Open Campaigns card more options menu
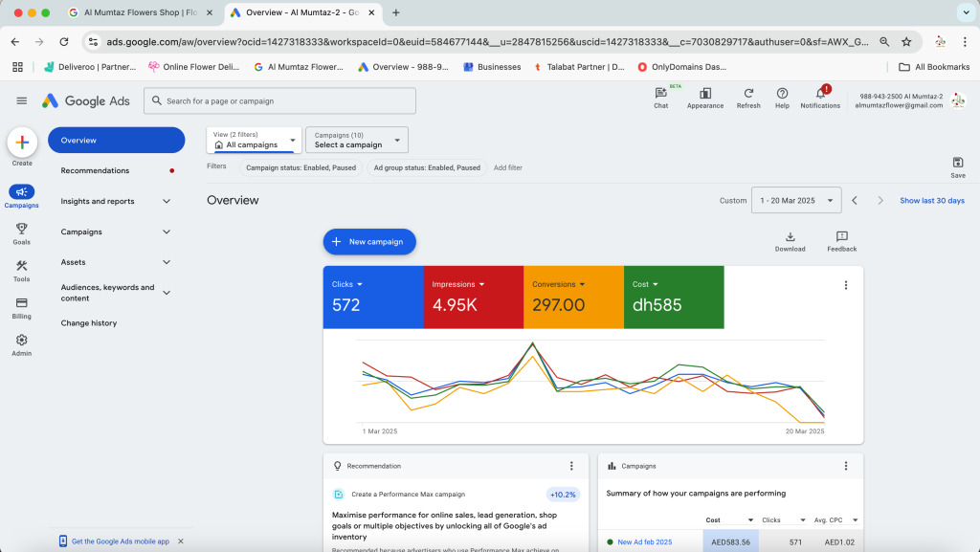980x552 pixels. pyautogui.click(x=846, y=466)
